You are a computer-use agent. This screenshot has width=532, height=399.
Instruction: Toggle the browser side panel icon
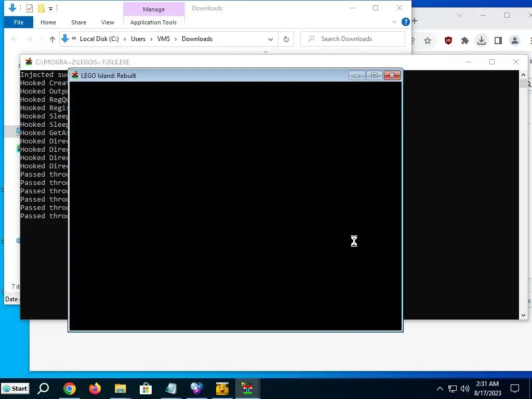click(498, 41)
